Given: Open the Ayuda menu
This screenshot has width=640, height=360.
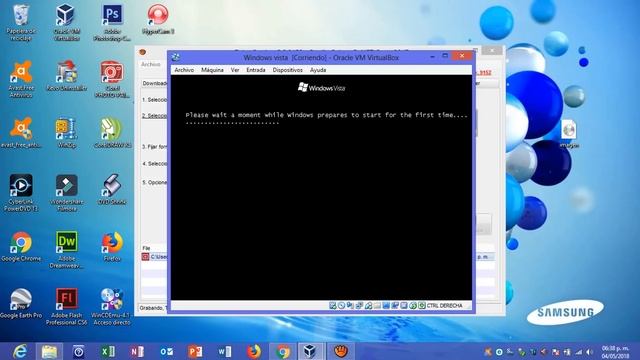Looking at the screenshot, I should (x=318, y=70).
